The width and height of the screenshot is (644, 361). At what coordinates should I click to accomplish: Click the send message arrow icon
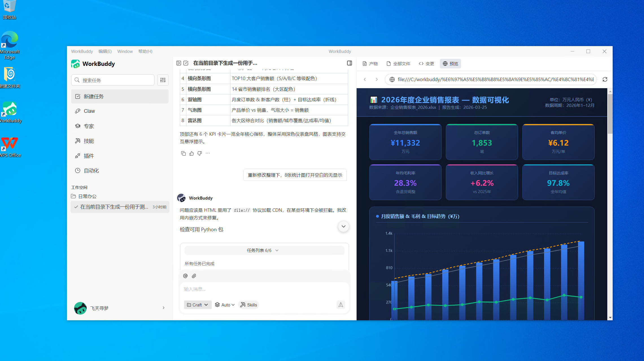(340, 305)
